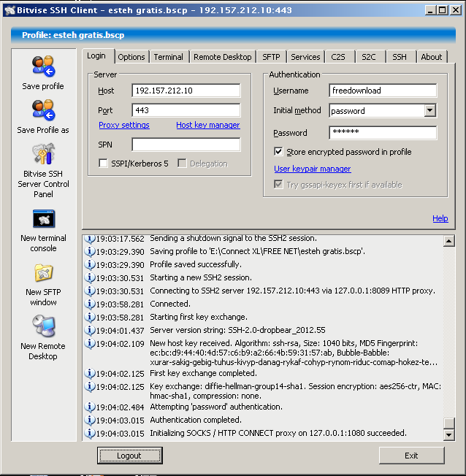The image size is (466, 476).
Task: Click info icon beside 'First key exchange completed.'
Action: 90,373
